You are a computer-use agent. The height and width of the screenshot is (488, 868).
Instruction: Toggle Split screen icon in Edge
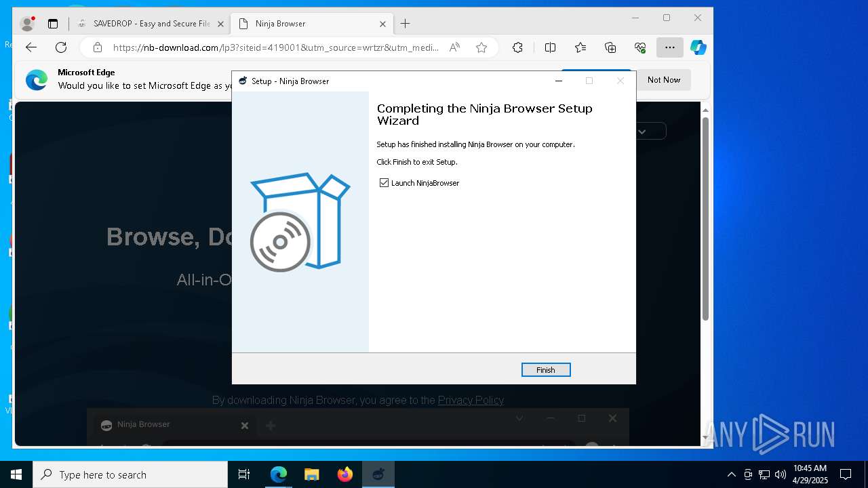click(x=551, y=47)
